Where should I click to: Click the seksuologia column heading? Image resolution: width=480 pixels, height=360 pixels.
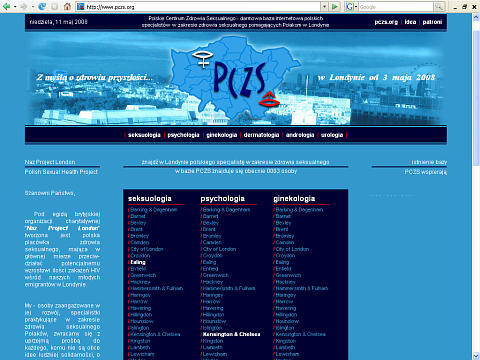point(150,198)
